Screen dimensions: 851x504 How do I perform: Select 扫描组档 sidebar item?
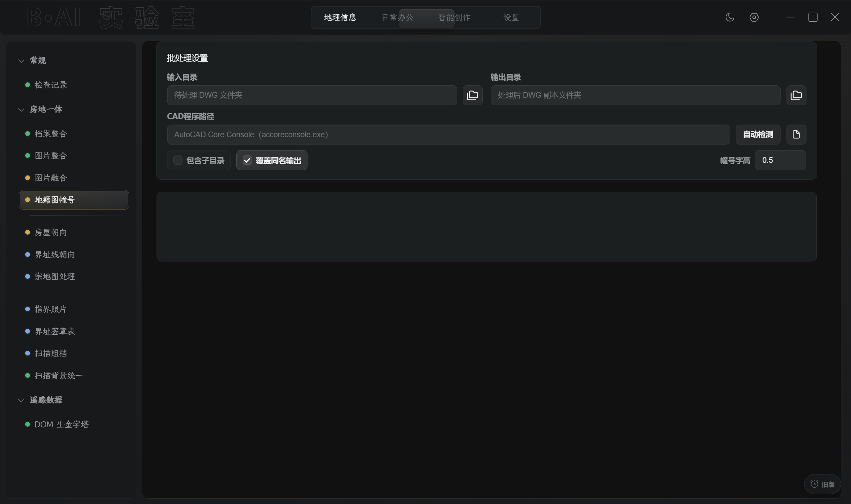(x=74, y=353)
